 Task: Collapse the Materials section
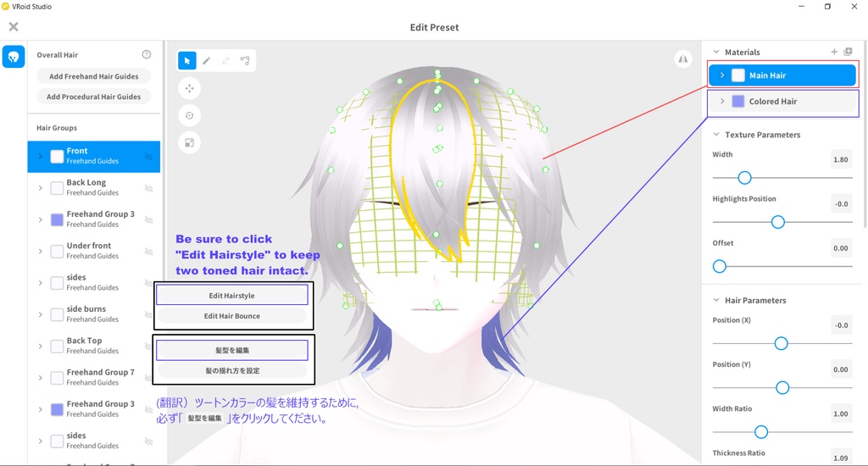715,52
